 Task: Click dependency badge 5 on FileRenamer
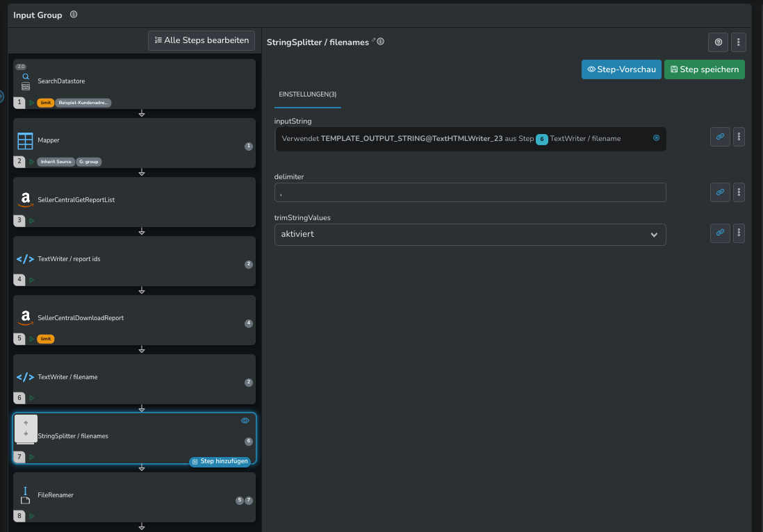(240, 500)
